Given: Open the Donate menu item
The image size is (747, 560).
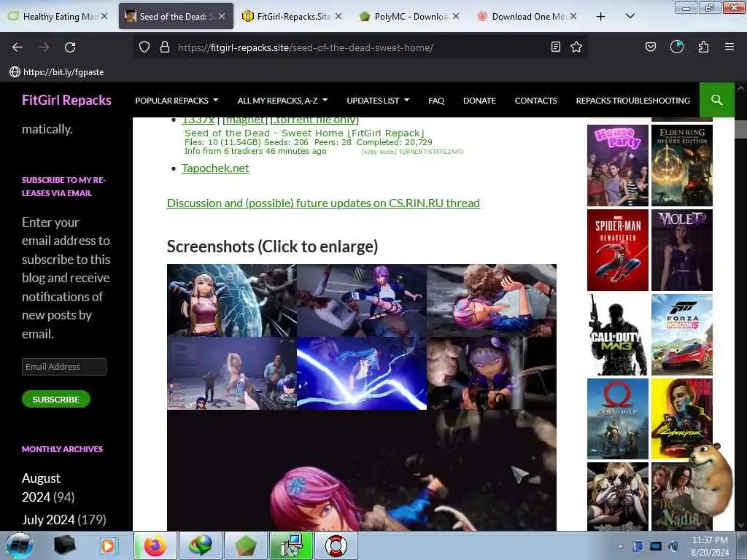Looking at the screenshot, I should (x=479, y=101).
